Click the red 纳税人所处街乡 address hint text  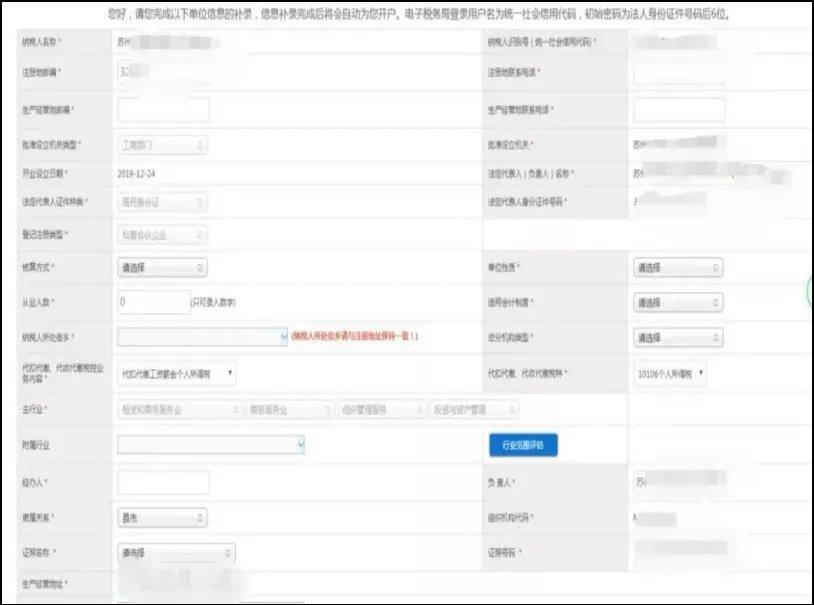point(355,336)
